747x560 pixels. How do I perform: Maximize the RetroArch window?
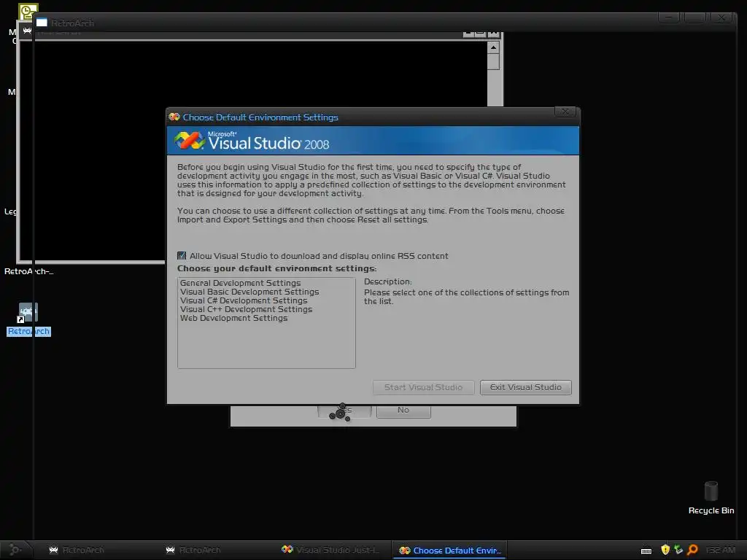click(694, 18)
